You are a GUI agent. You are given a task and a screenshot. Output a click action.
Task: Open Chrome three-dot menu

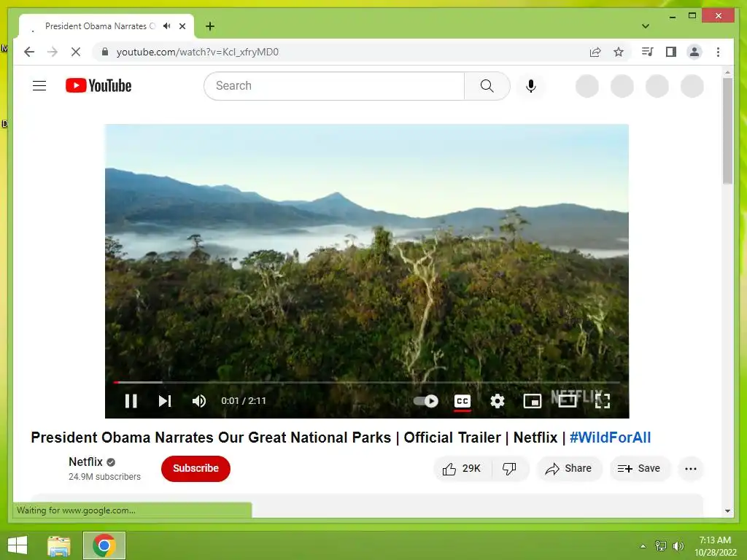(x=718, y=52)
